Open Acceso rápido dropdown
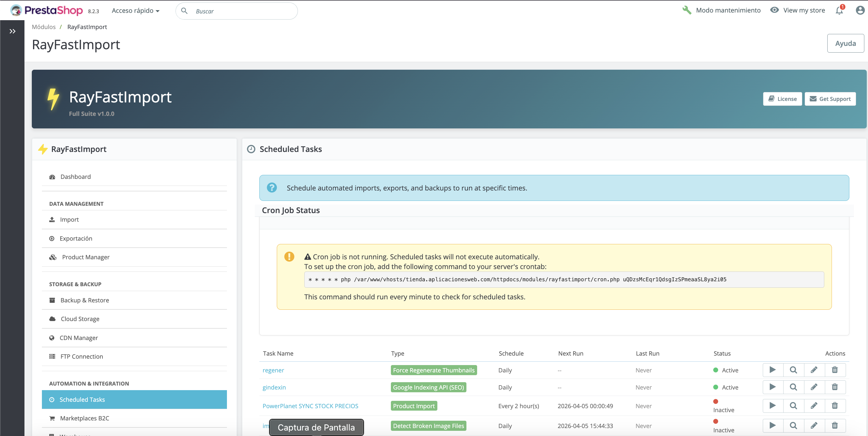Screen dimensions: 868x436 click(x=135, y=11)
